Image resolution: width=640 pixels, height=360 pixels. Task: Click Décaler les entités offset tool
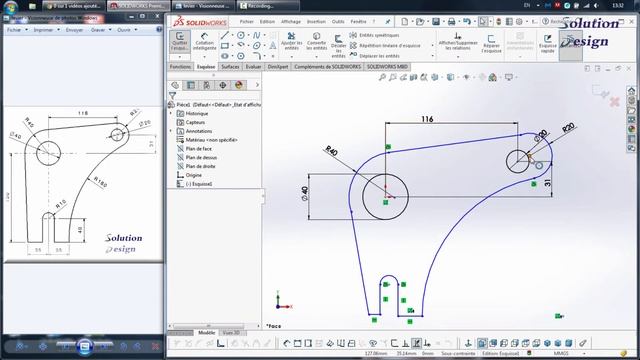338,45
